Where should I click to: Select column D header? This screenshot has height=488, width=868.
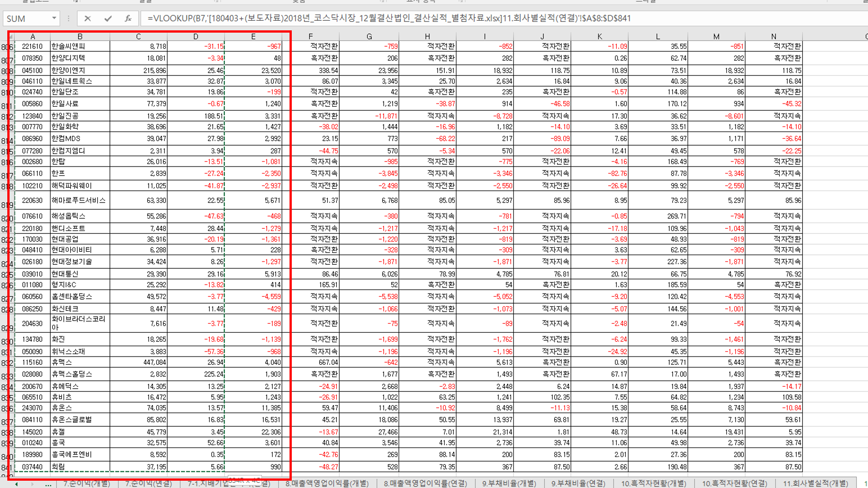click(x=196, y=37)
